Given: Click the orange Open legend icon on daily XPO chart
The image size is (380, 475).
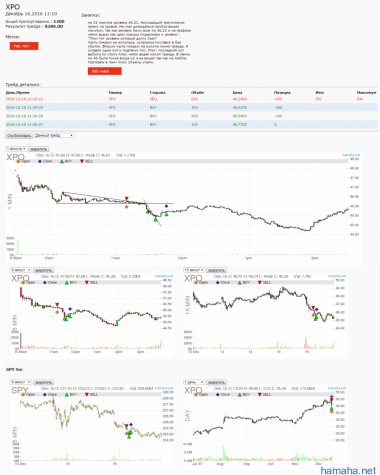Looking at the screenshot, I should (x=196, y=394).
